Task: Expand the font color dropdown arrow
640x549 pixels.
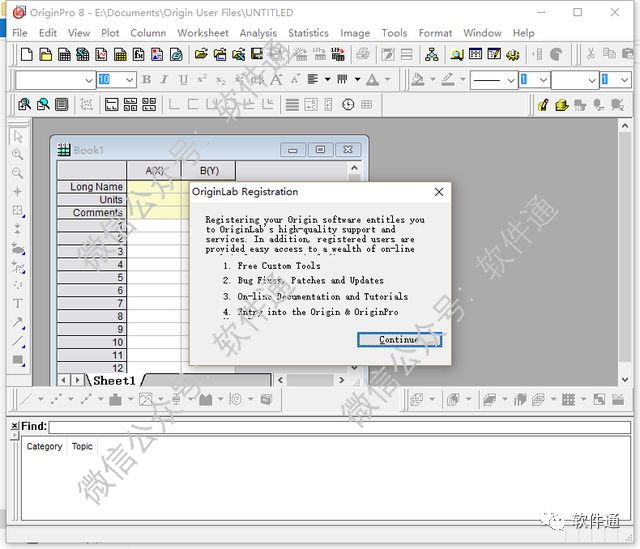Action: (388, 80)
